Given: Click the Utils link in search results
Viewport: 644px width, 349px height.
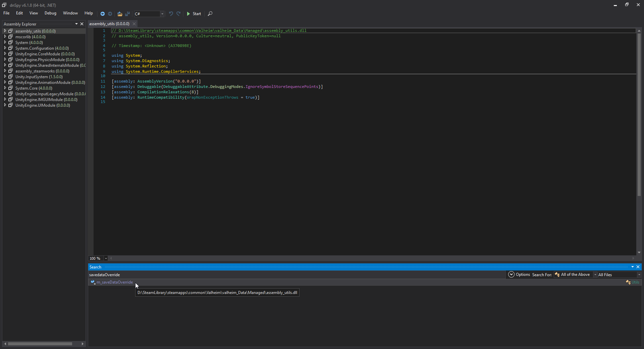Looking at the screenshot, I should 635,282.
